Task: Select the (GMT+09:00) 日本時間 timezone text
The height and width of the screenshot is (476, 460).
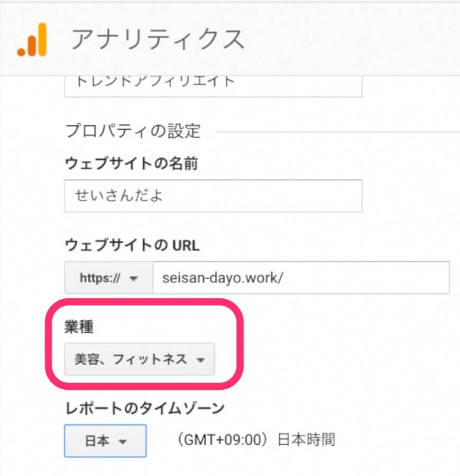Action: 256,440
